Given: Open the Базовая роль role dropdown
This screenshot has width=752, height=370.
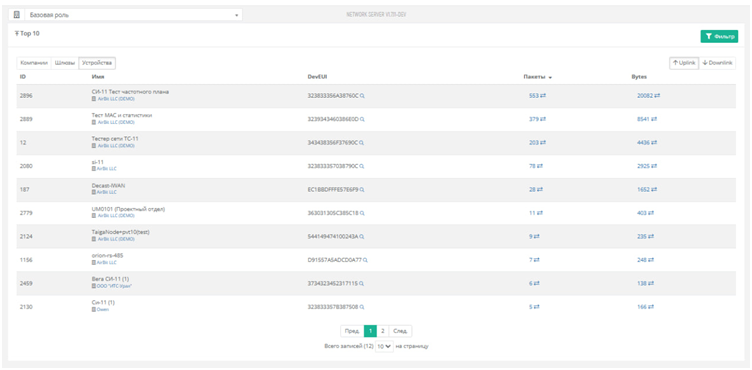Looking at the screenshot, I should 133,15.
